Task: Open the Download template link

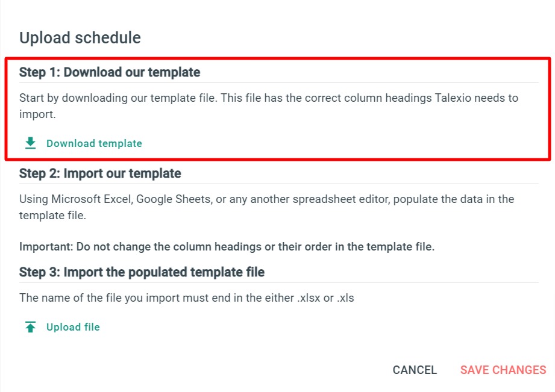Action: [93, 143]
